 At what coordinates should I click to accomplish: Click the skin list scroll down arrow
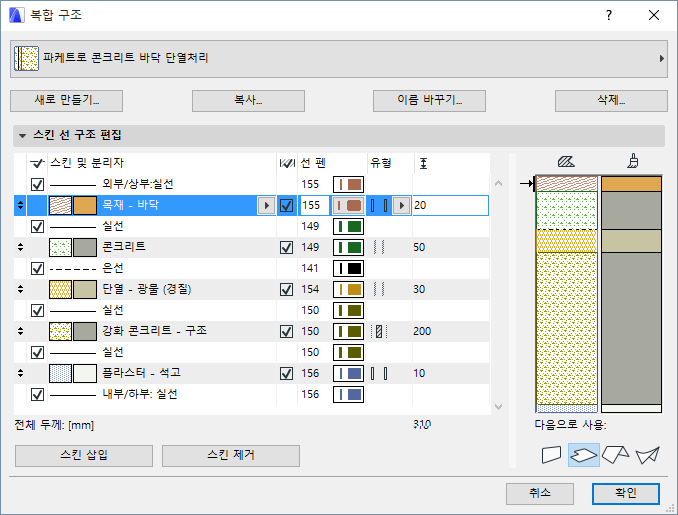pyautogui.click(x=498, y=406)
